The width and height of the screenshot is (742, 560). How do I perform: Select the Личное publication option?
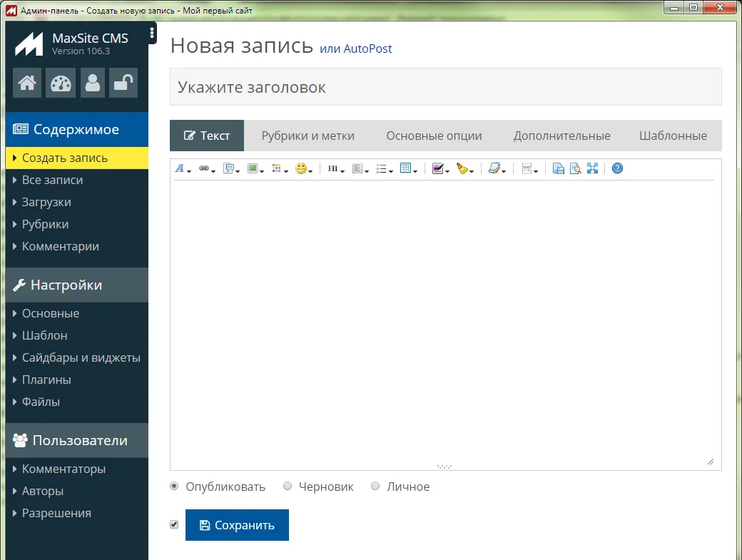[375, 486]
